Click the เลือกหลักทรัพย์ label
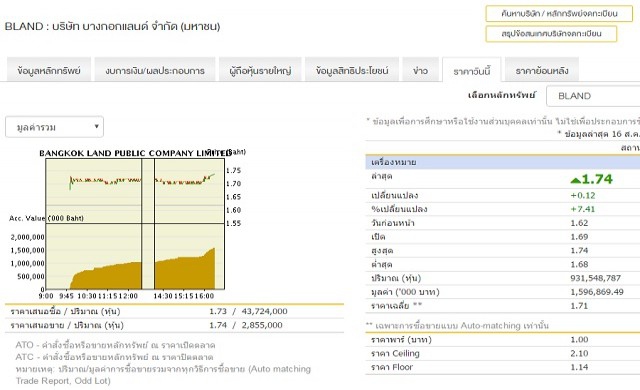 coord(502,95)
